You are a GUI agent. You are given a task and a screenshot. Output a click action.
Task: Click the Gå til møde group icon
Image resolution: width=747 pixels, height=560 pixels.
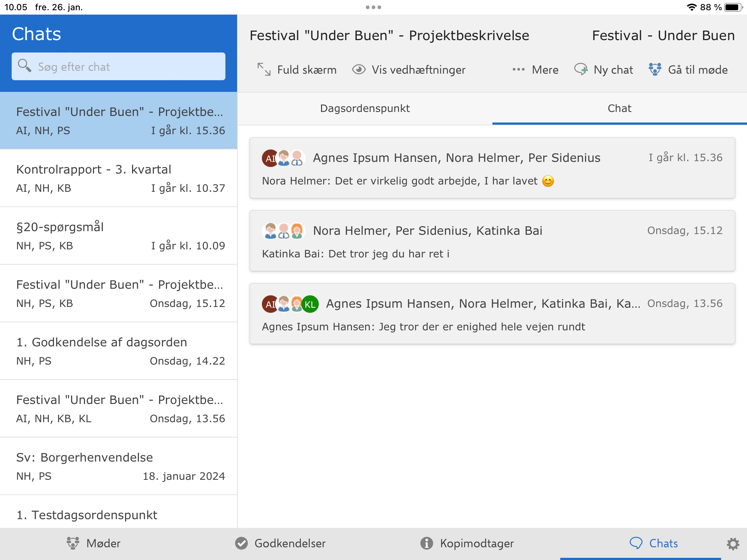[x=655, y=69]
